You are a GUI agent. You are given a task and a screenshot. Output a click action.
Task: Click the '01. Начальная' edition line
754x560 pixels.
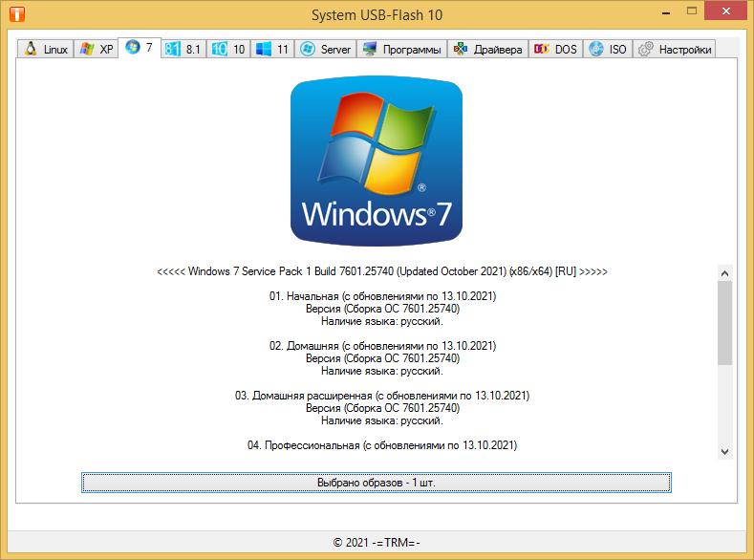point(382,296)
